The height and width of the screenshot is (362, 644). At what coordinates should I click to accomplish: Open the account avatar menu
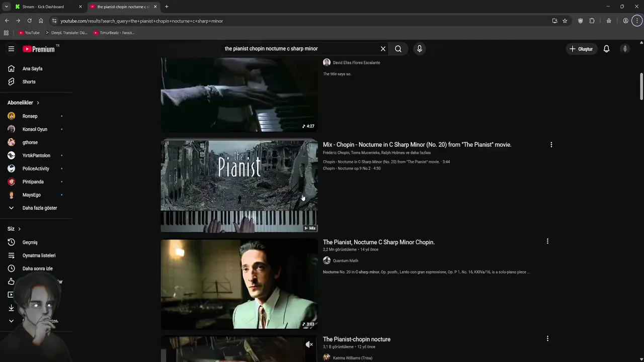click(625, 49)
